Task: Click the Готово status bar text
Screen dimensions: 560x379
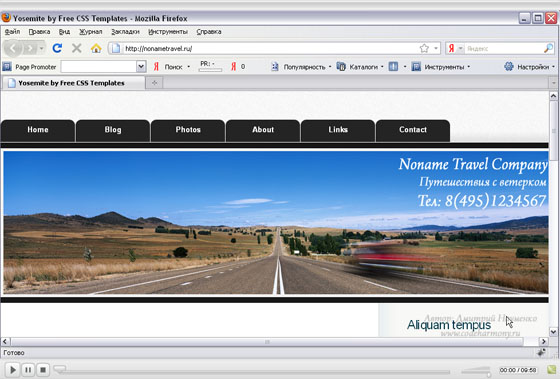Action: click(14, 353)
